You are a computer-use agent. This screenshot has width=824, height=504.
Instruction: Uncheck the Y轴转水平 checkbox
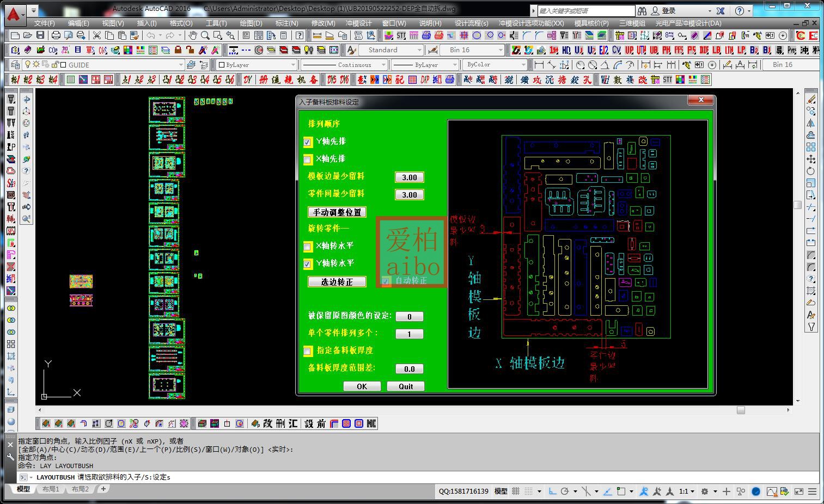pyautogui.click(x=307, y=264)
